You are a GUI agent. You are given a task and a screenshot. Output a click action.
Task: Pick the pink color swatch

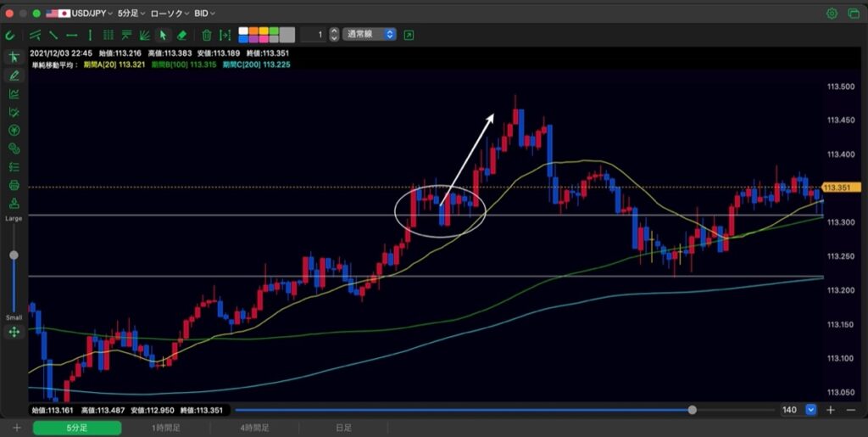click(x=264, y=39)
